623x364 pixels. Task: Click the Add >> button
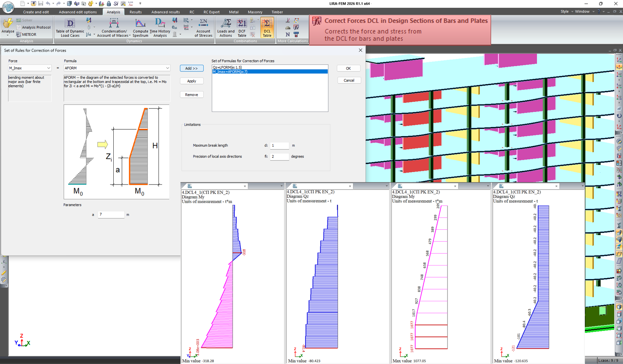point(192,68)
